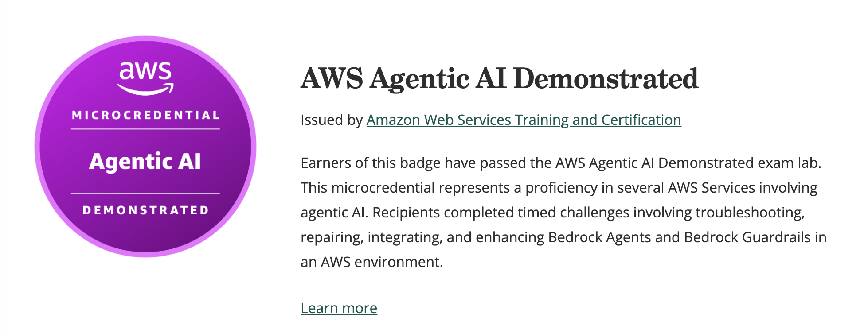Click the AWS Agentic AI Demonstrated heading
The image size is (868, 333).
499,79
